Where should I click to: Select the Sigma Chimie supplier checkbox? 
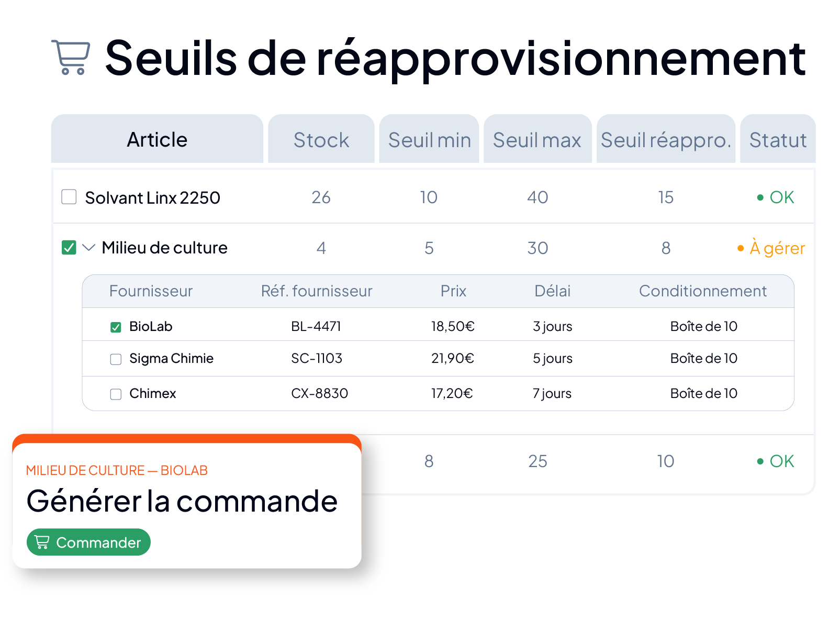pyautogui.click(x=116, y=359)
